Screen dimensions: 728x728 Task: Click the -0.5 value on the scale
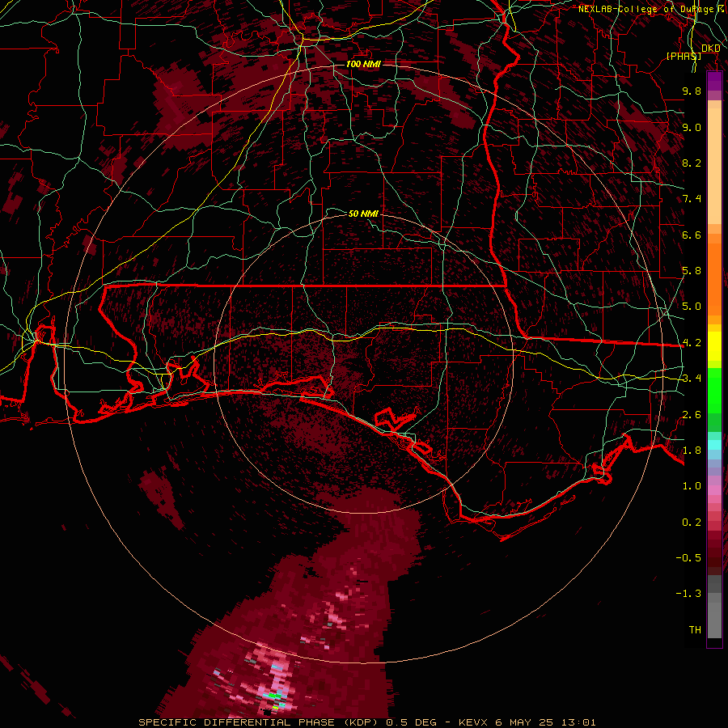[688, 558]
